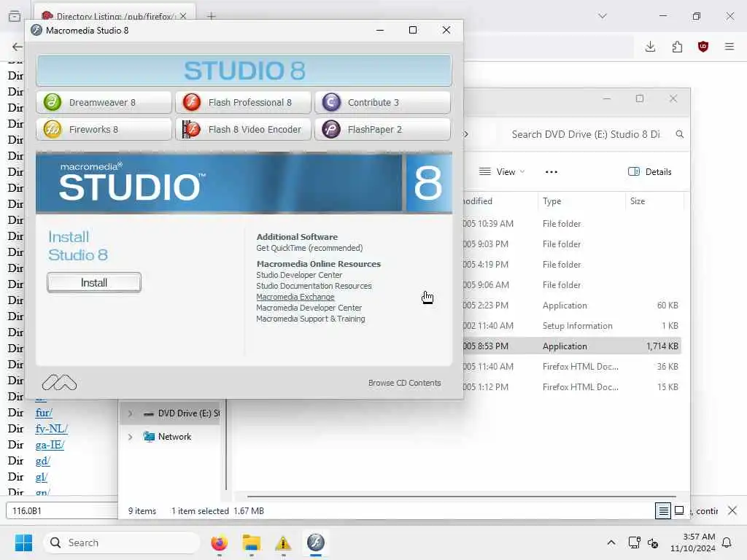Screen dimensions: 747x560
Task: Open the notification bell icon
Action: 727,542
